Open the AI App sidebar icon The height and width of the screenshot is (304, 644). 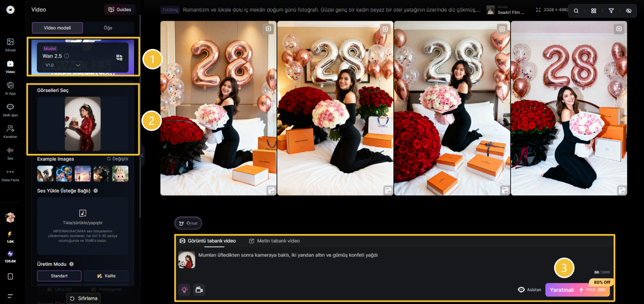click(x=10, y=88)
